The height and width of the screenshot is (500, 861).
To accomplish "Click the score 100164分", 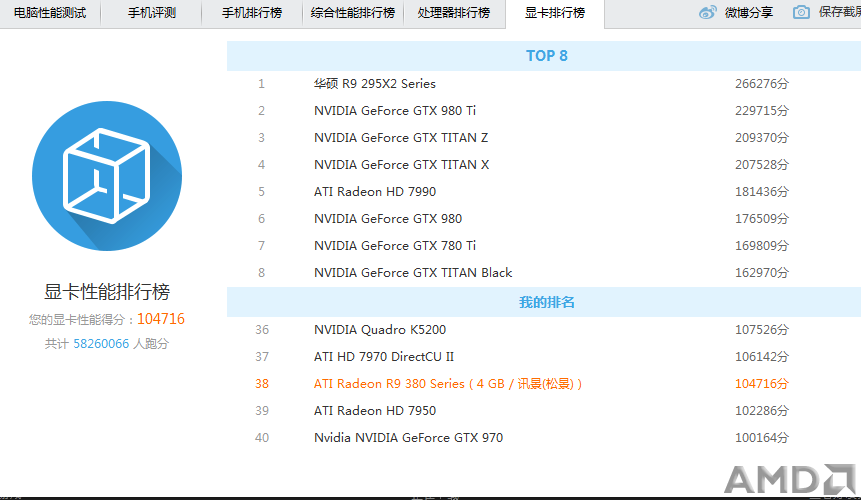I will [x=762, y=437].
